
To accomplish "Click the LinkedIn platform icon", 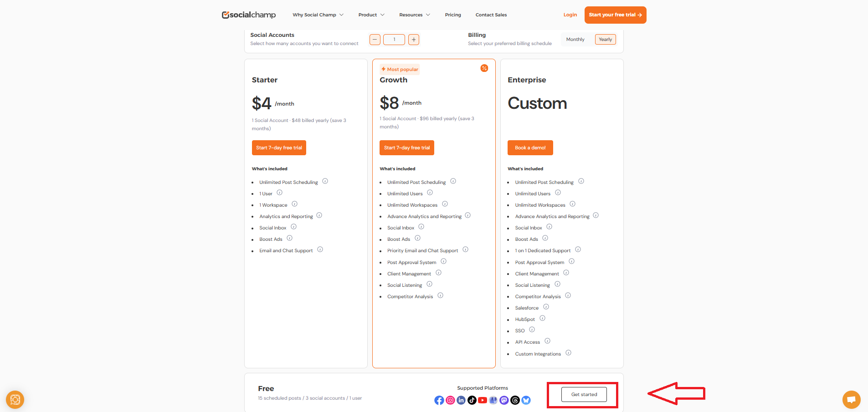I will pos(461,400).
